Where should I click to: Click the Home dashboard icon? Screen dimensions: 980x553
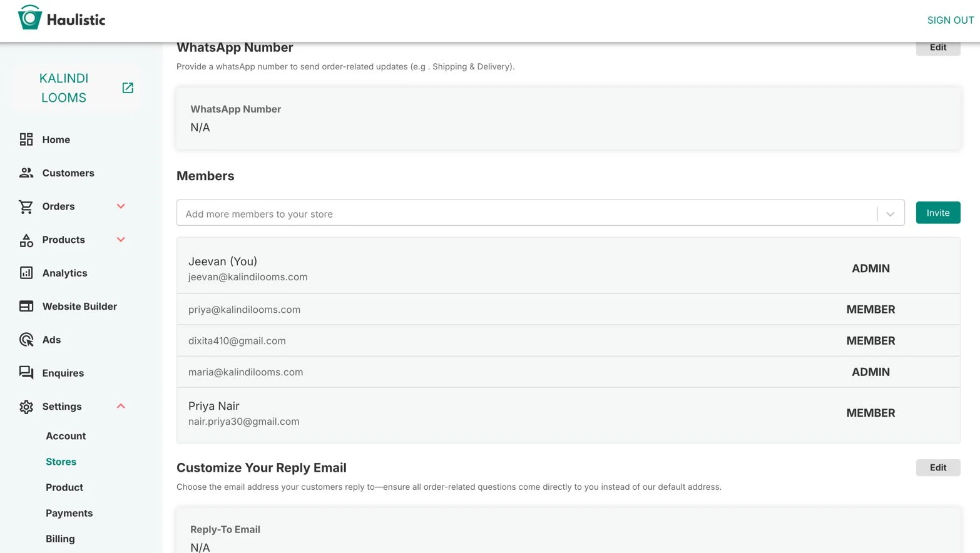pyautogui.click(x=26, y=140)
